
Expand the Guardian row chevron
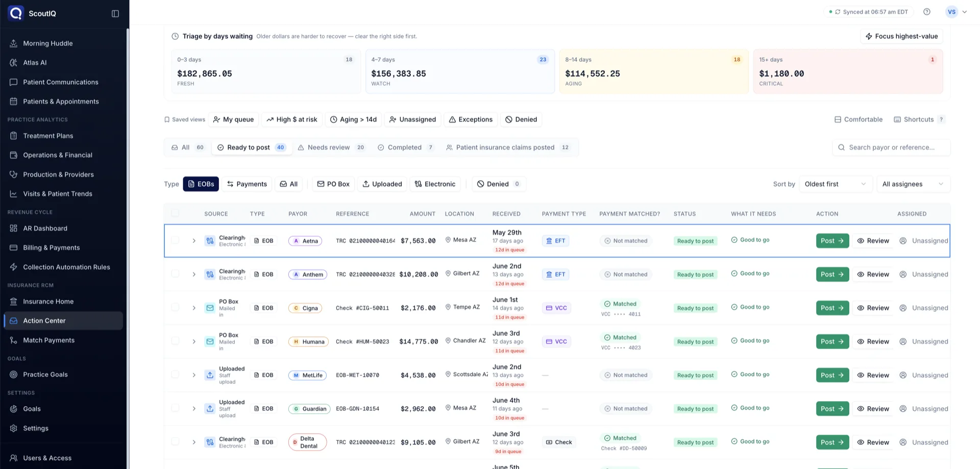click(x=194, y=409)
